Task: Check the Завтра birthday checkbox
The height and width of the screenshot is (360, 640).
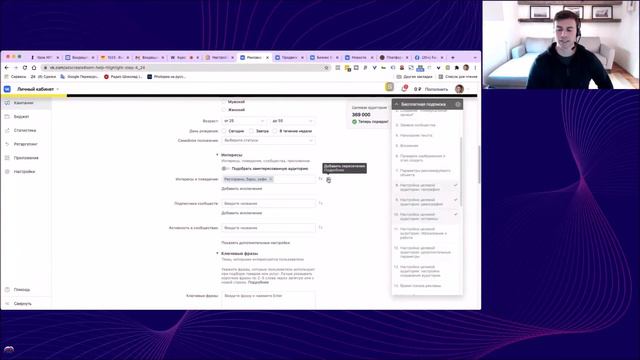Action: [x=251, y=131]
